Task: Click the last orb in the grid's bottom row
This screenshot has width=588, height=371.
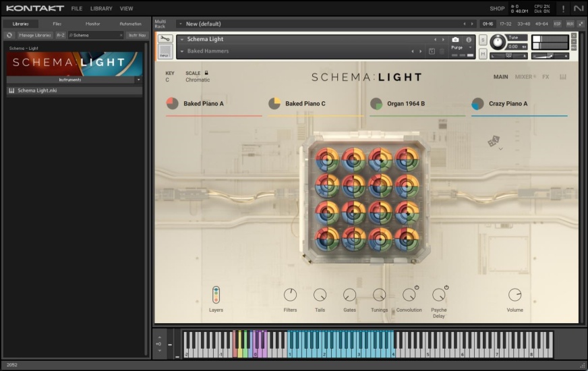Action: [407, 239]
